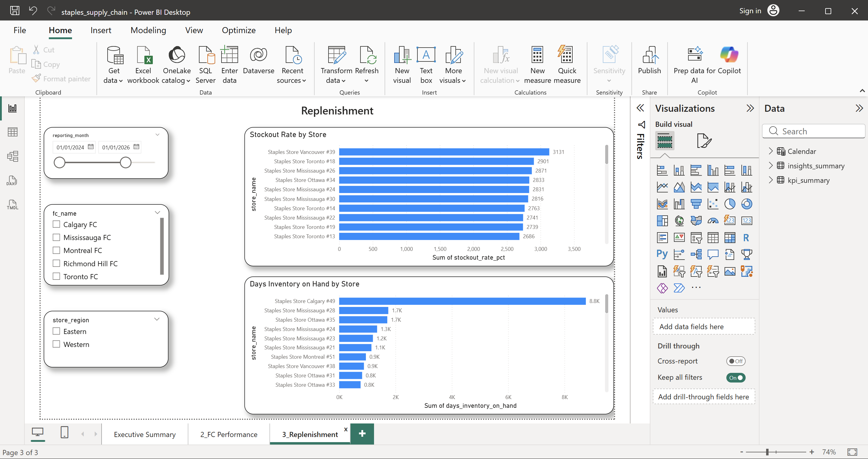Add a Python visual

[x=662, y=254]
